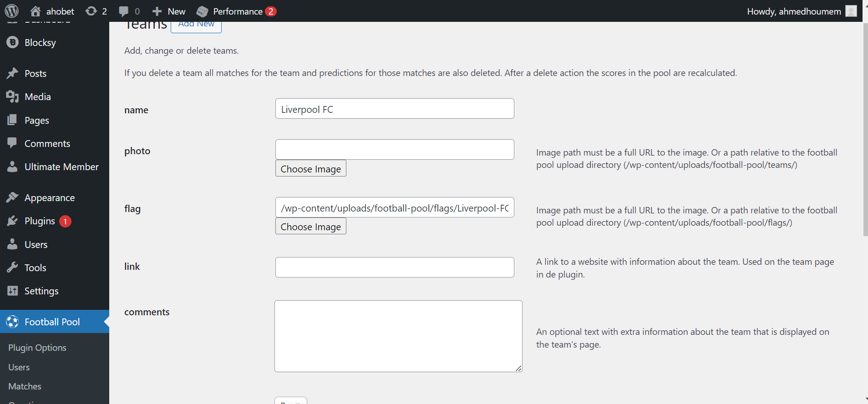
Task: Open the user avatar in the admin bar
Action: click(x=851, y=11)
